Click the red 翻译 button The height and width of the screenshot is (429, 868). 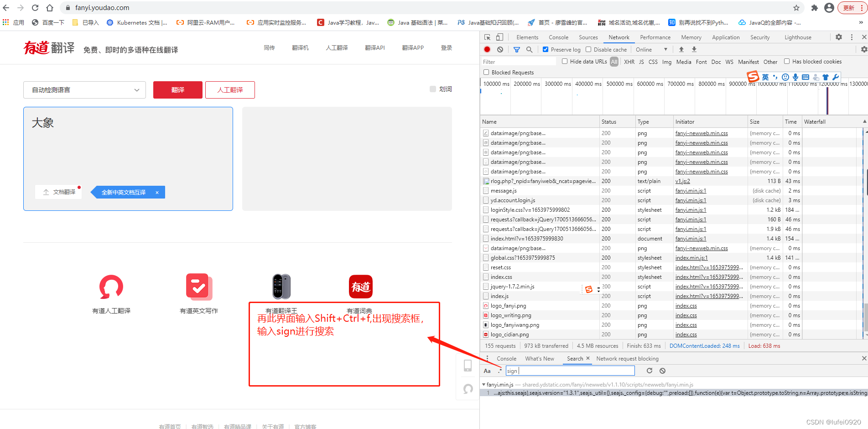point(178,90)
